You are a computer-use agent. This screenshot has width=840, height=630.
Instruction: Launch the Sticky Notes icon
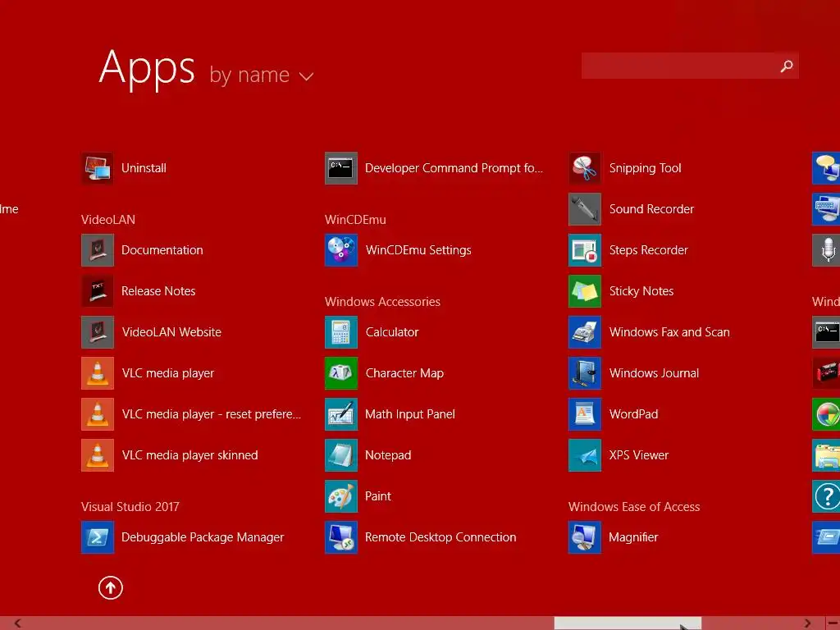584,291
